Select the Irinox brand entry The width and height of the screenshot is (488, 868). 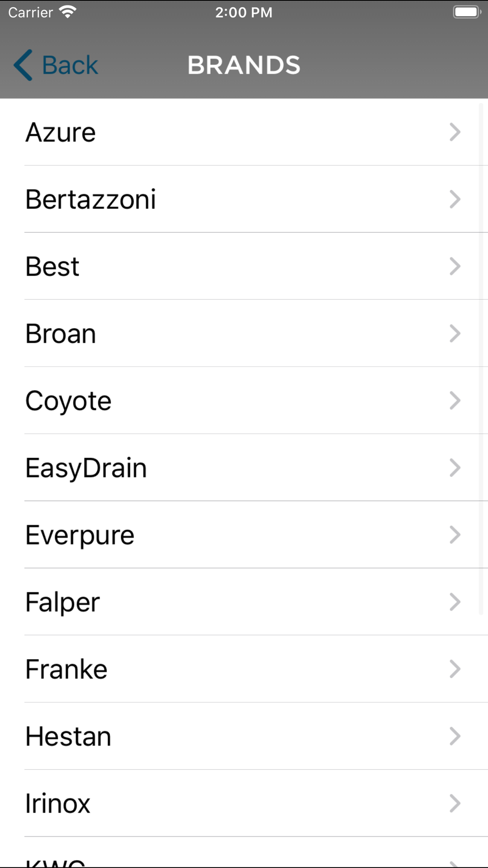[x=244, y=803]
